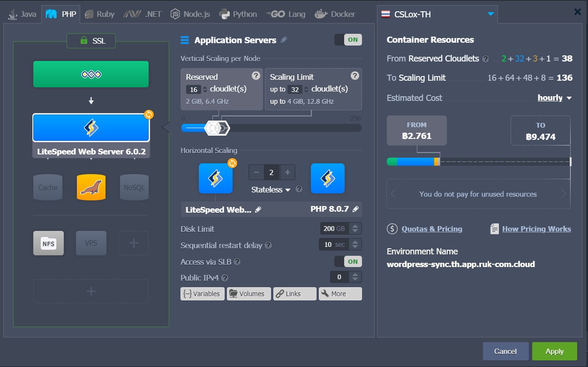Screen dimensions: 588x367
Task: Click the load balancer node block
Action: tap(91, 74)
